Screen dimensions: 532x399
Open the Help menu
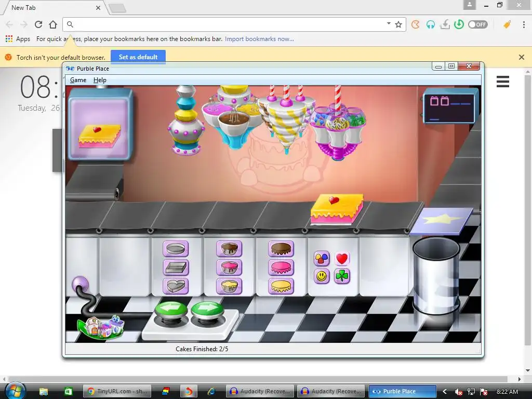[x=100, y=80]
